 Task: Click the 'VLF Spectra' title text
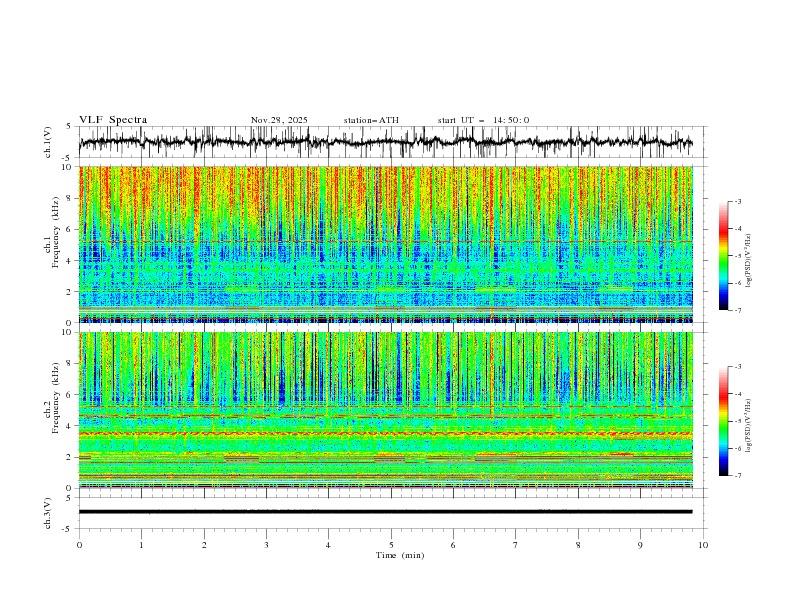tap(113, 120)
